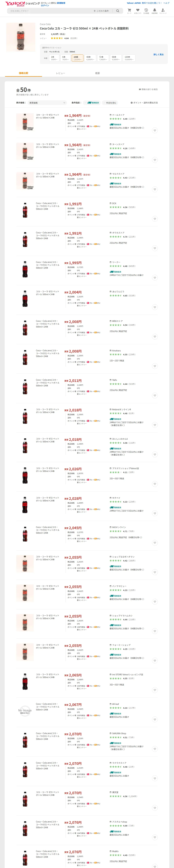Switch to the 概要 tab

pyautogui.click(x=97, y=73)
